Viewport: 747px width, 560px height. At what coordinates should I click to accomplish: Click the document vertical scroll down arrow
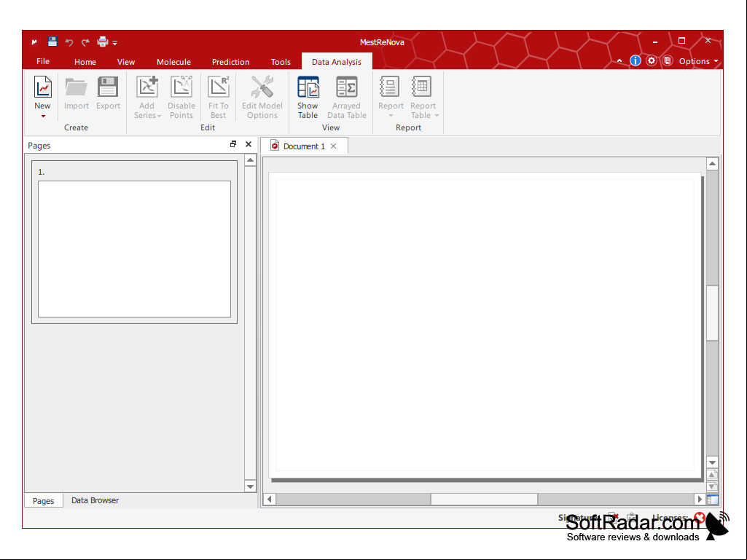(712, 462)
